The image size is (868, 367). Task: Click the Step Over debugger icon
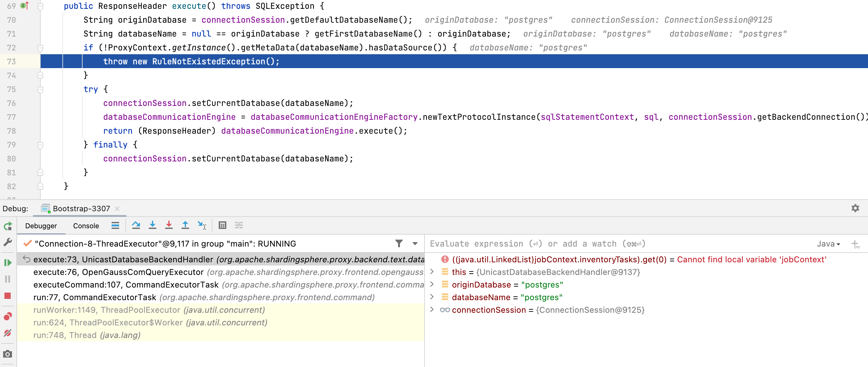tap(136, 225)
